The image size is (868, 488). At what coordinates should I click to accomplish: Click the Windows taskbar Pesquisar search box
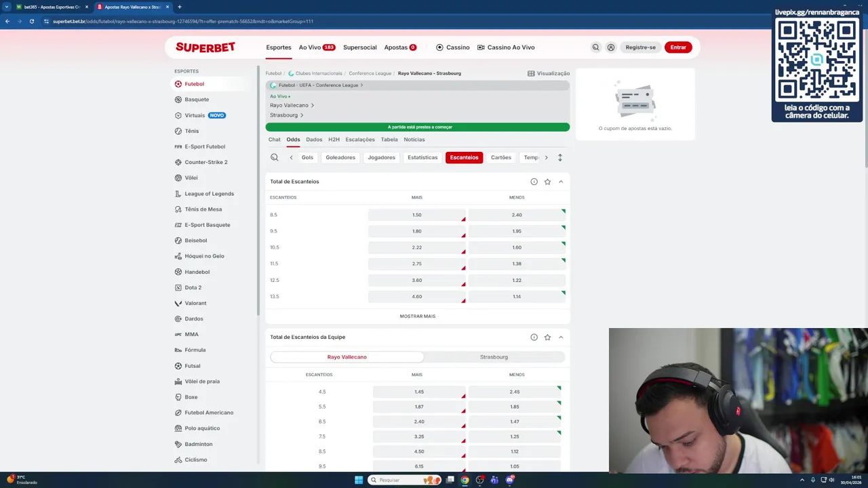(406, 480)
